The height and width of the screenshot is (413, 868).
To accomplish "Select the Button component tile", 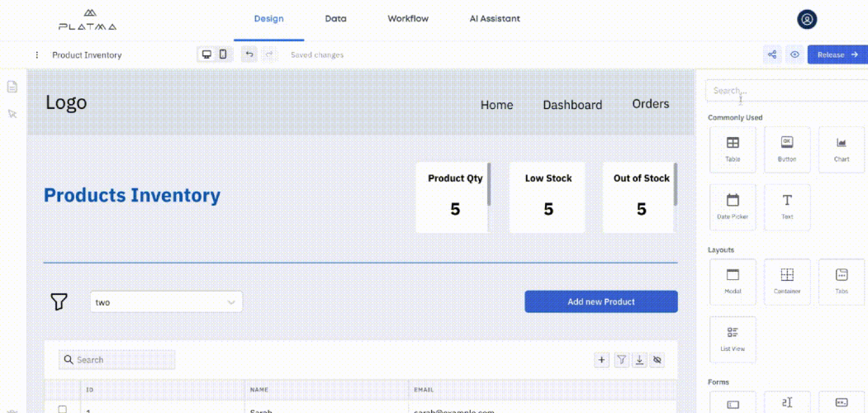I will pos(786,150).
